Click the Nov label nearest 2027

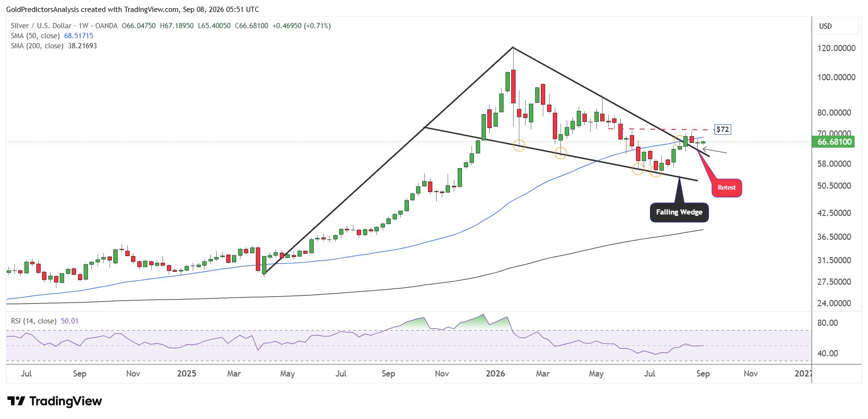[751, 374]
